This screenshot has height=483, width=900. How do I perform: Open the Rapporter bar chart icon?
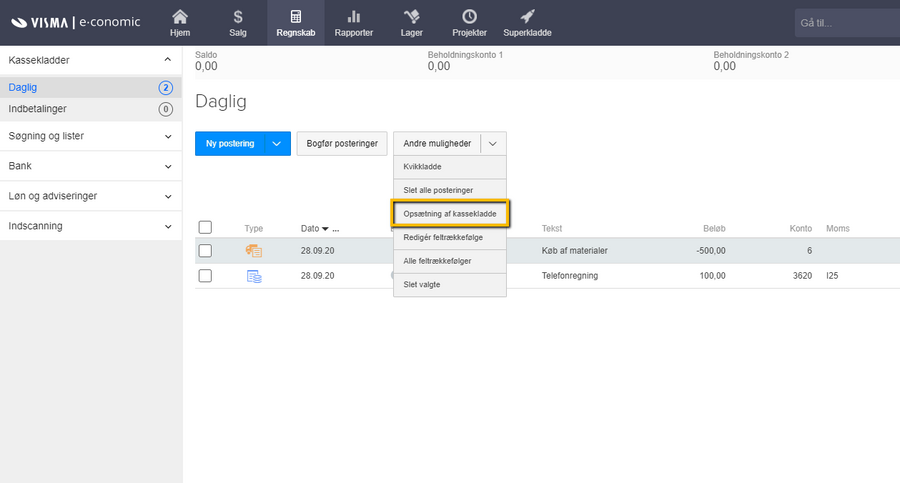[x=354, y=23]
